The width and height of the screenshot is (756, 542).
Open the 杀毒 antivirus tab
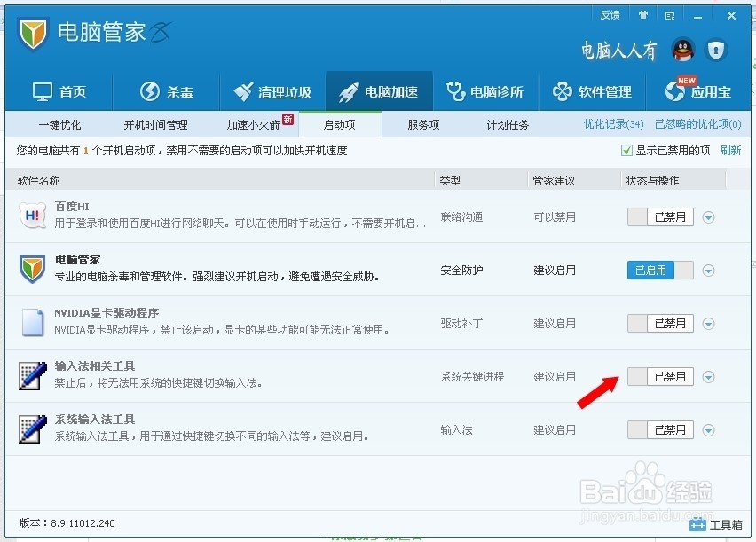167,91
